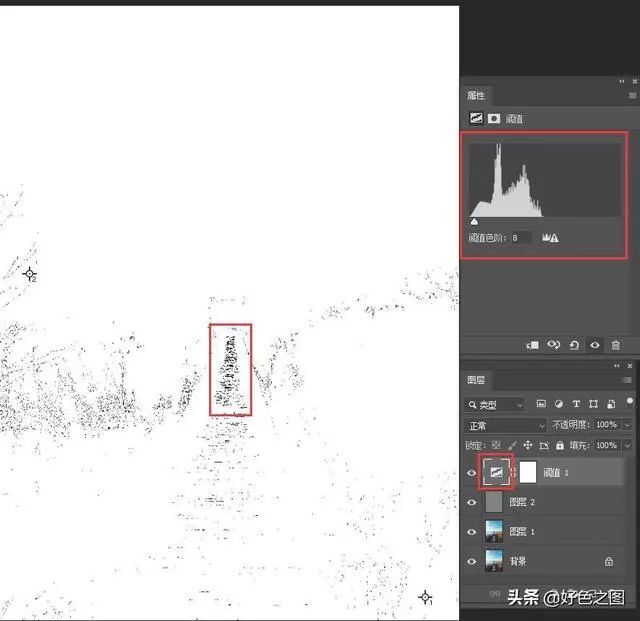Reset adjustment to defaults icon
The image size is (640, 621).
tap(575, 345)
